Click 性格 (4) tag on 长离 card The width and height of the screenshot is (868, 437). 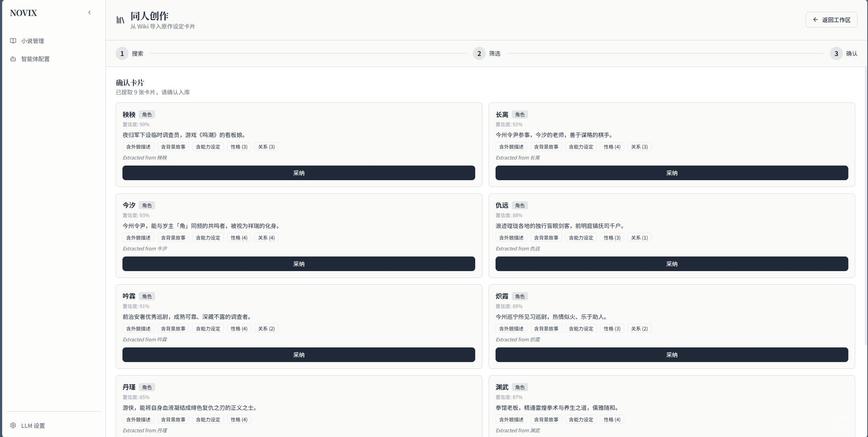[x=612, y=147]
